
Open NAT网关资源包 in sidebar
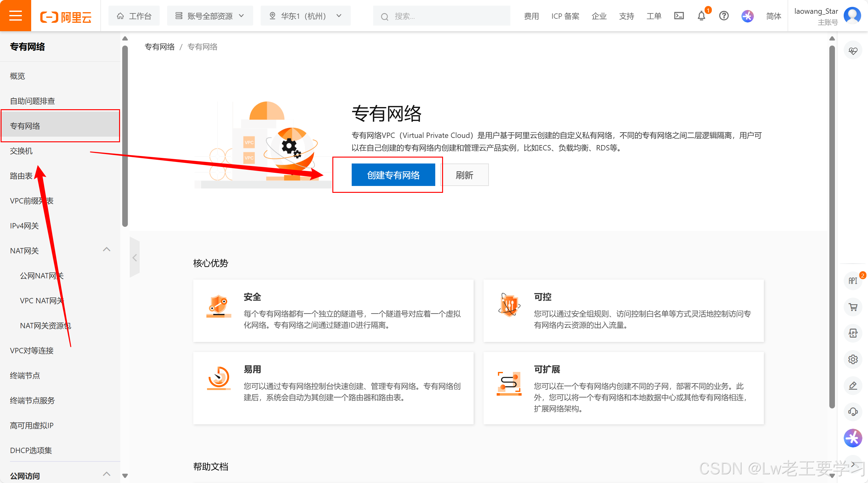[x=60, y=325]
